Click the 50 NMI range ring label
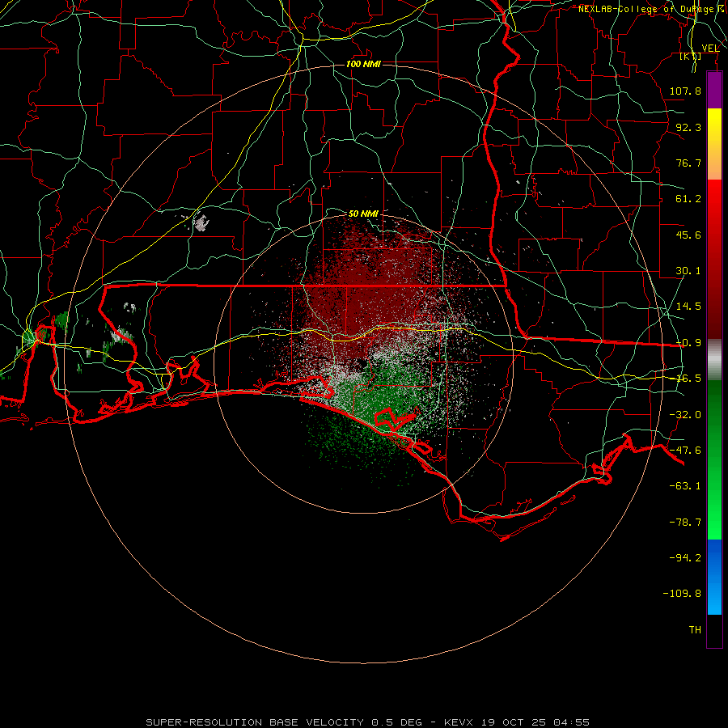The image size is (728, 728). [x=363, y=214]
